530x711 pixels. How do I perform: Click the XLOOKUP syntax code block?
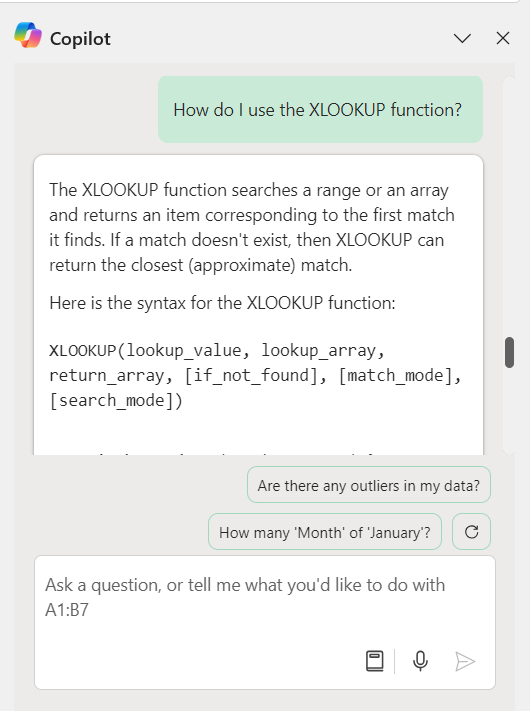tap(255, 375)
